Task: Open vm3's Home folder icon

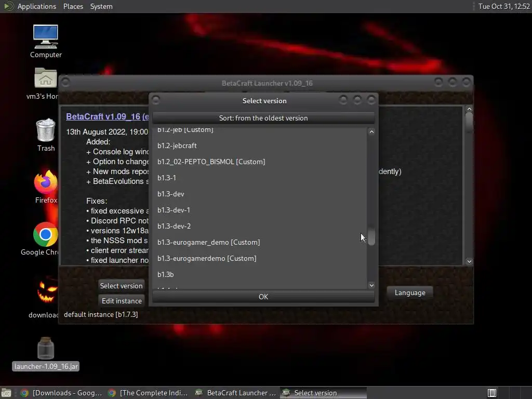Action: [46, 78]
